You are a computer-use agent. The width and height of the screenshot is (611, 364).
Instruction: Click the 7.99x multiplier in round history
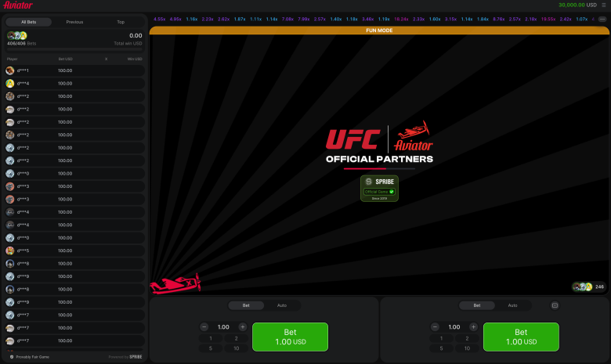[304, 19]
